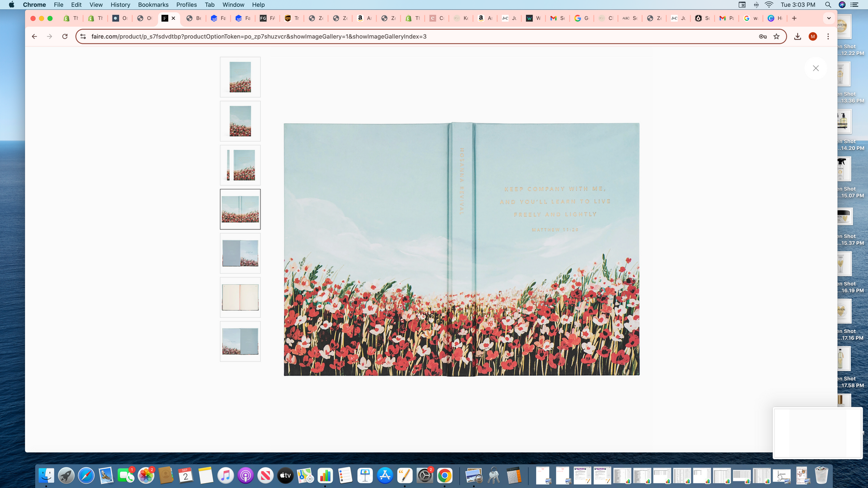
Task: Open Chrome downloads icon
Action: [798, 37]
